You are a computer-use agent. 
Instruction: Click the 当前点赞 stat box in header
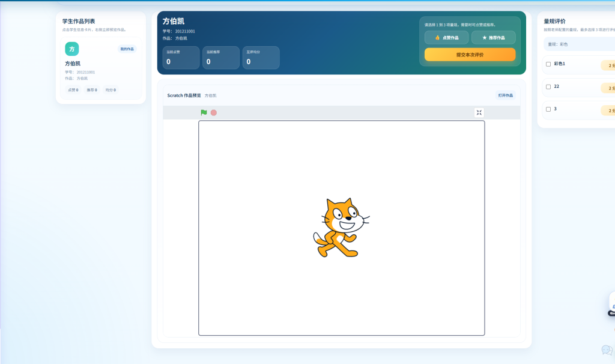pyautogui.click(x=181, y=58)
